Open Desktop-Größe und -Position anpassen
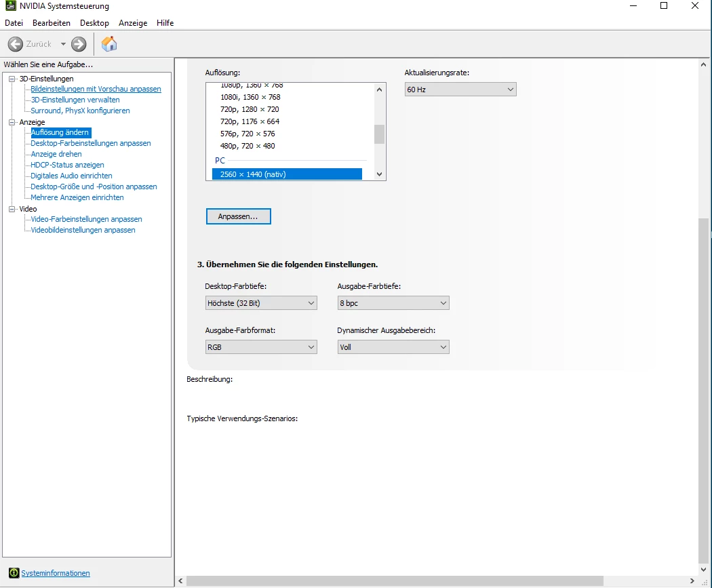 94,187
